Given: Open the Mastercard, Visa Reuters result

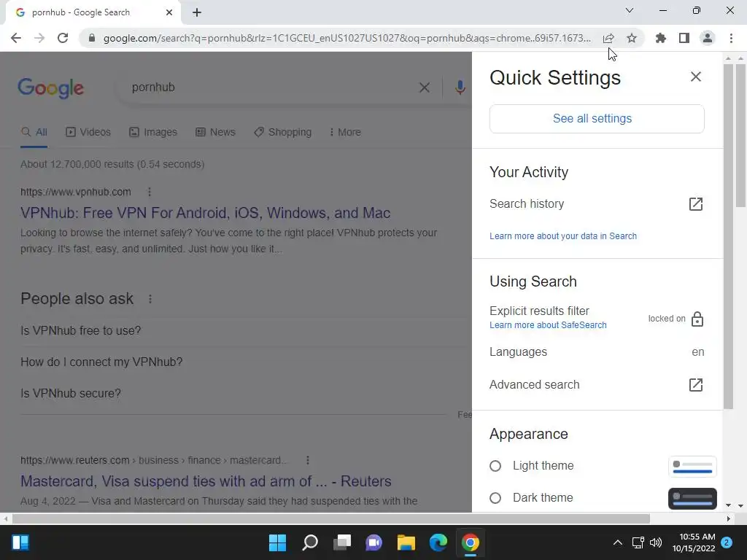Looking at the screenshot, I should (206, 481).
